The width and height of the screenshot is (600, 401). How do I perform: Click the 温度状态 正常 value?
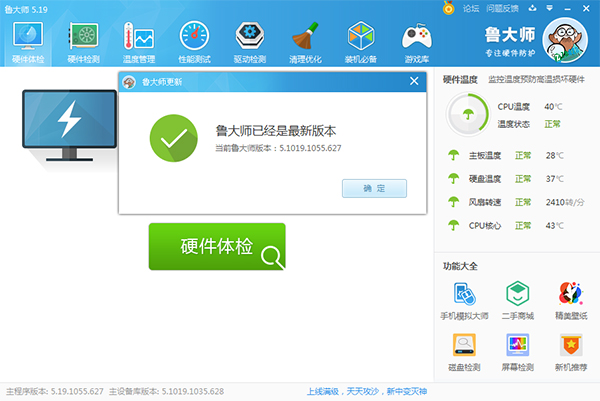pos(552,124)
